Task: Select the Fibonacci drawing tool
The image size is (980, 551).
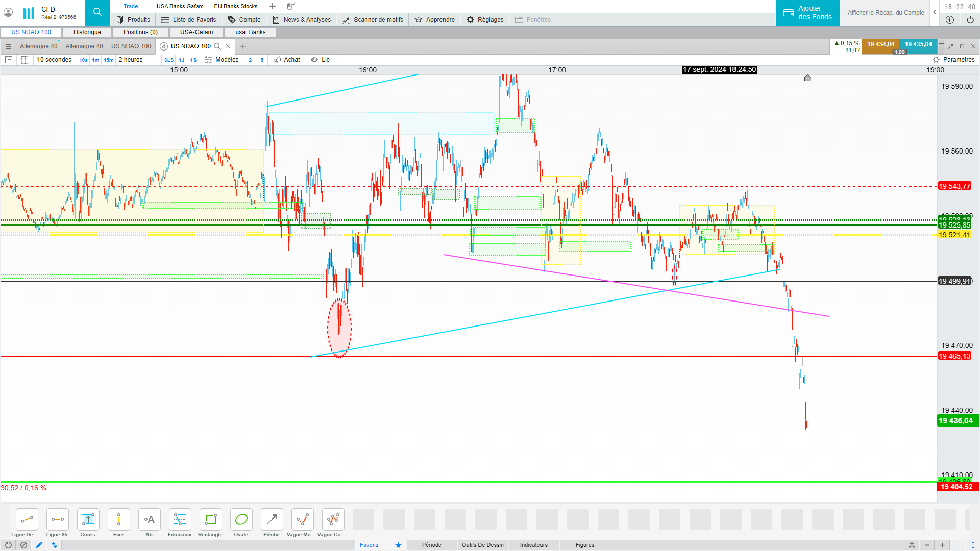Action: click(180, 520)
